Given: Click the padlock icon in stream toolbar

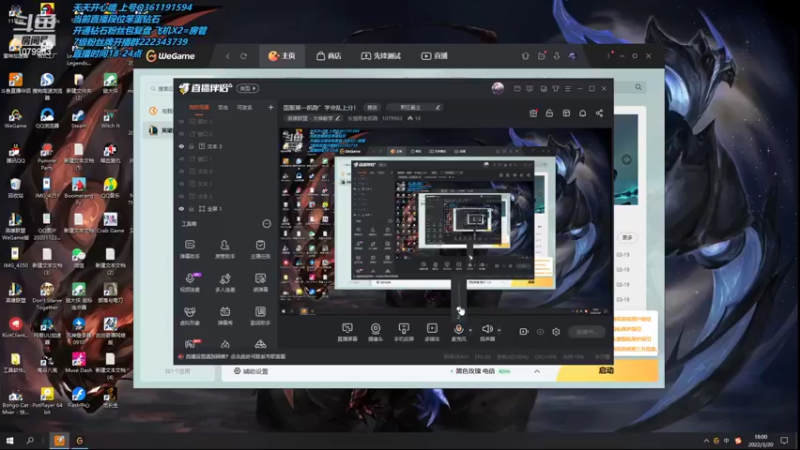Looking at the screenshot, I should point(549,113).
